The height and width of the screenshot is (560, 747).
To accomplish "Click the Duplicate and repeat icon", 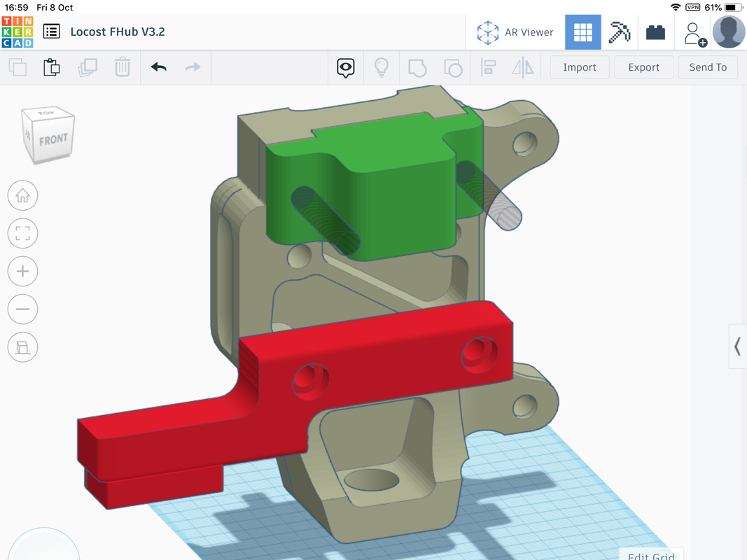I will click(88, 67).
